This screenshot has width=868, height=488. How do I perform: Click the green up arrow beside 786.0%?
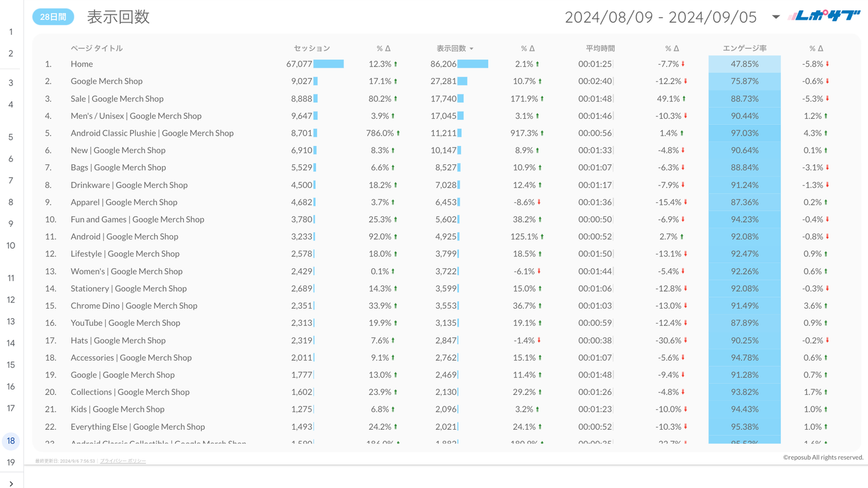point(398,133)
